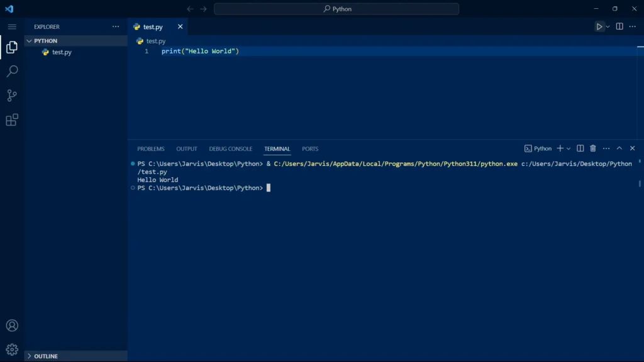This screenshot has height=362, width=644.
Task: Open the Search view in activity bar
Action: click(x=12, y=72)
